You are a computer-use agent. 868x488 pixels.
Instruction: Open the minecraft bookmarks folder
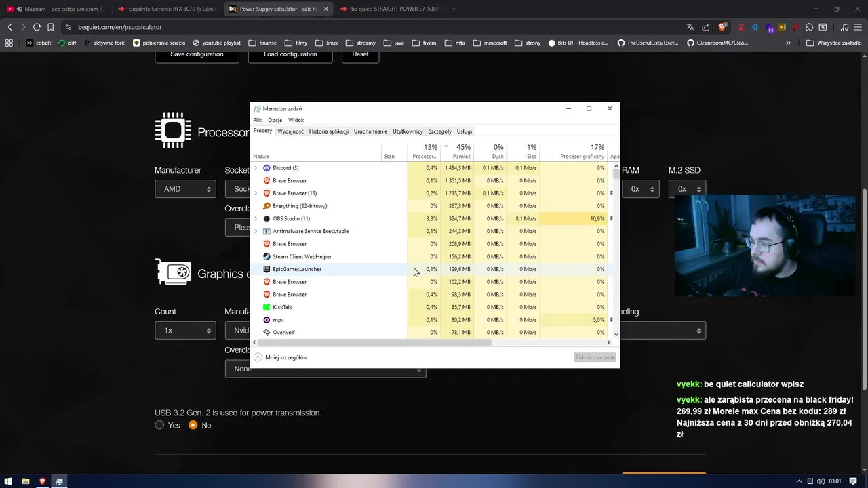(x=490, y=43)
